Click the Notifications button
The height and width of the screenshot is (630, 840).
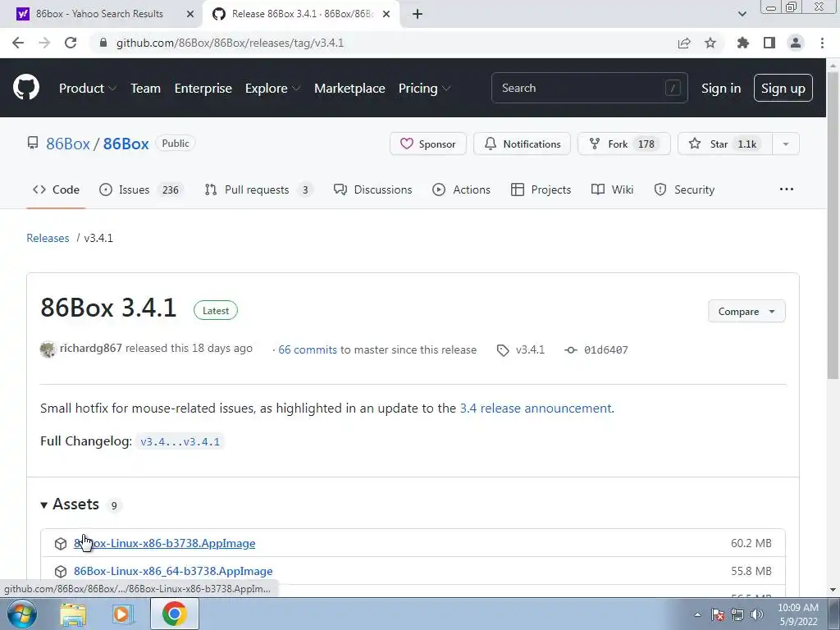522,144
